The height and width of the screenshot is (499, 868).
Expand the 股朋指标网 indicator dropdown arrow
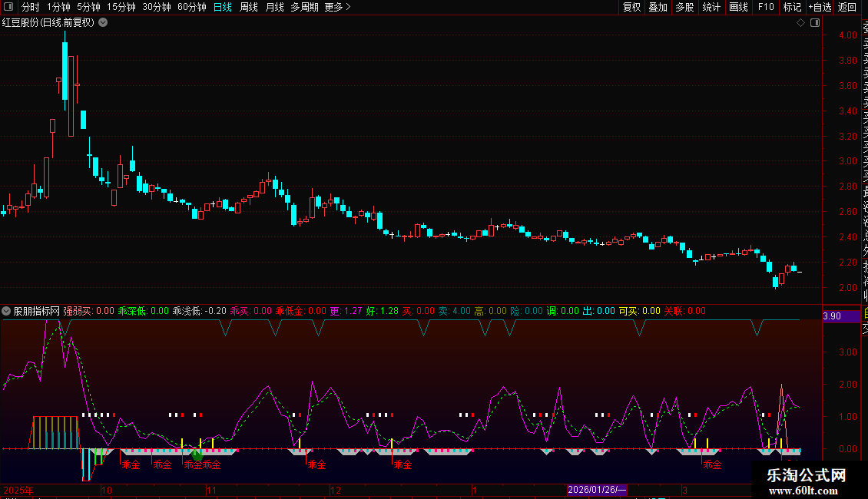coord(7,311)
